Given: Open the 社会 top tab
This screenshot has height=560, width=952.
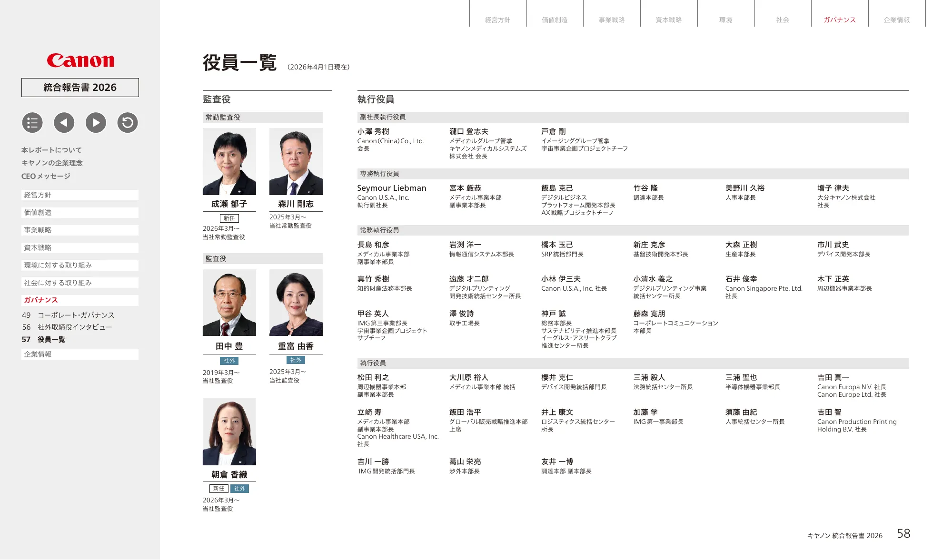Looking at the screenshot, I should tap(783, 20).
